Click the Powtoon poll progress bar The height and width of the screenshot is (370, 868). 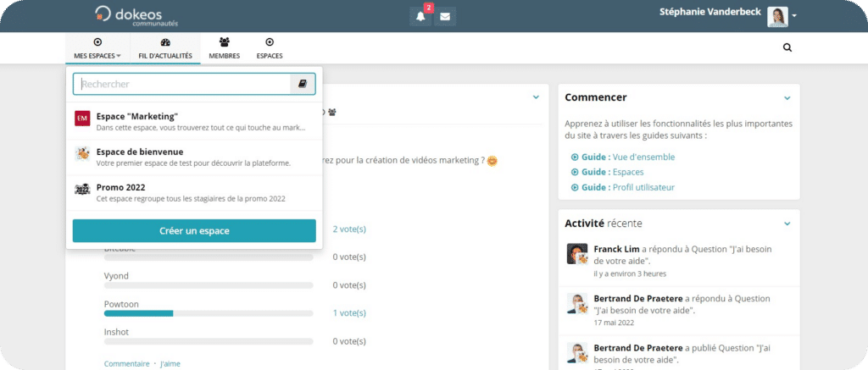(209, 313)
